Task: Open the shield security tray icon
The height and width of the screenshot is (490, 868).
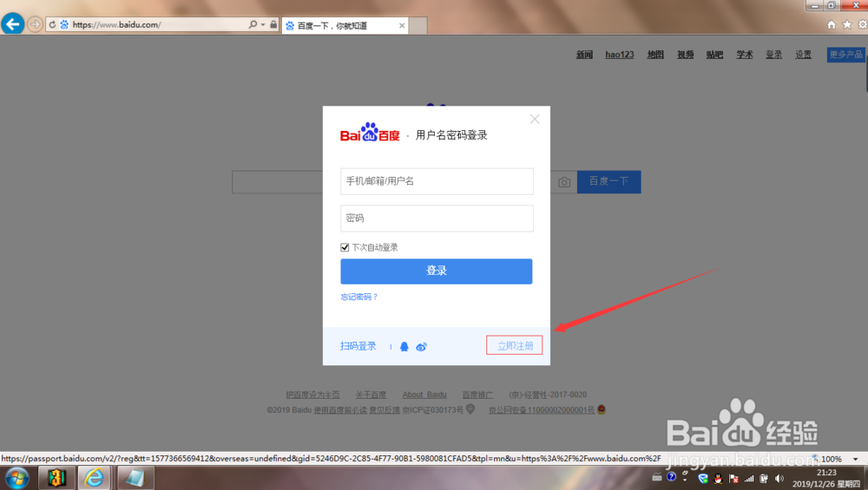Action: coord(703,479)
